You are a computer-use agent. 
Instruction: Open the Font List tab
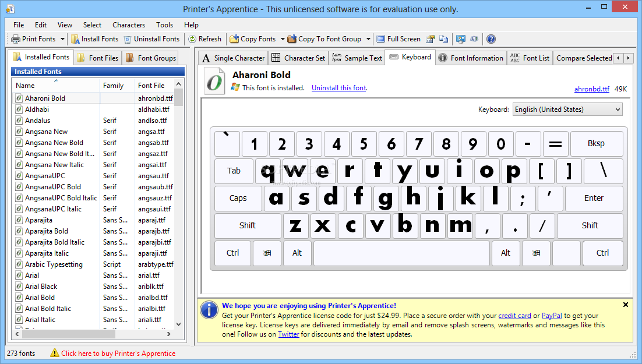530,58
